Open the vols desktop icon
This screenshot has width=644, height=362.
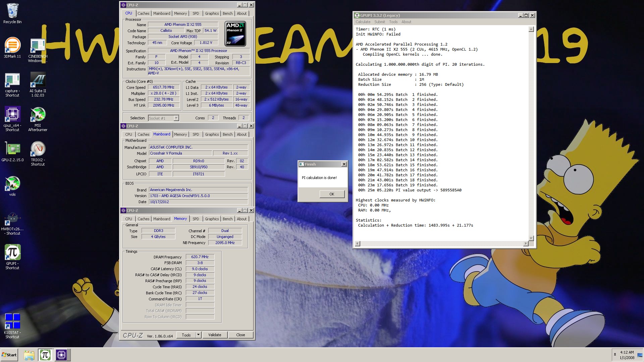pyautogui.click(x=12, y=186)
